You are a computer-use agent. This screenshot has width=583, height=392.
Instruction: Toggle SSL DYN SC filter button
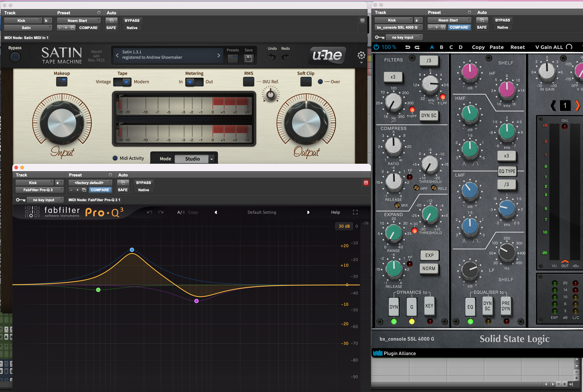429,116
